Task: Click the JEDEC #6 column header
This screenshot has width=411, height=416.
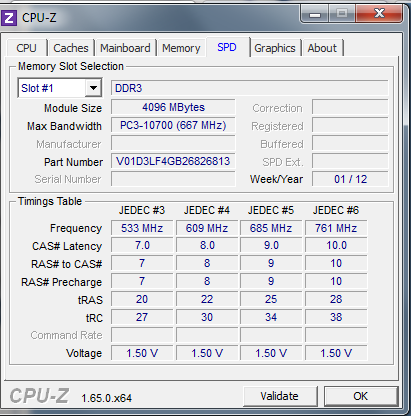Action: (x=336, y=210)
